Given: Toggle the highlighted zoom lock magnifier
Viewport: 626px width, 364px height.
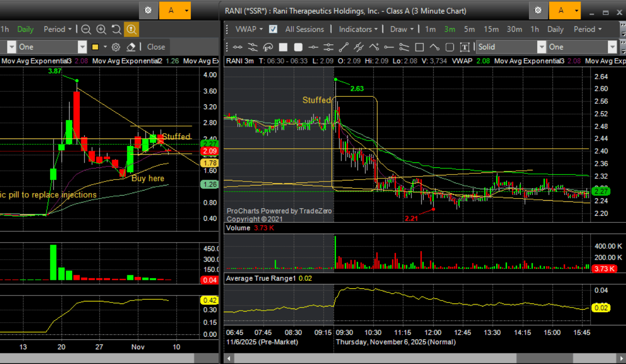Looking at the screenshot, I should coord(131,29).
